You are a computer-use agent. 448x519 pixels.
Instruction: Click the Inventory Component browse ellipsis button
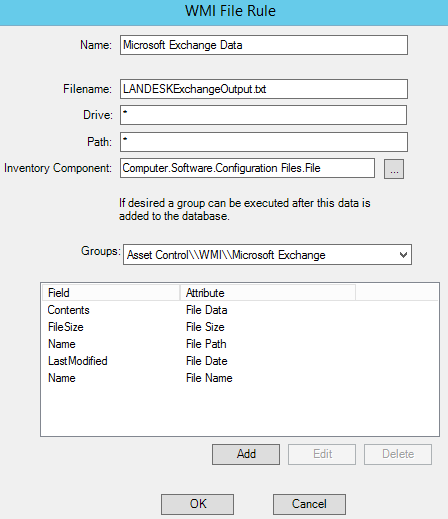pyautogui.click(x=394, y=169)
